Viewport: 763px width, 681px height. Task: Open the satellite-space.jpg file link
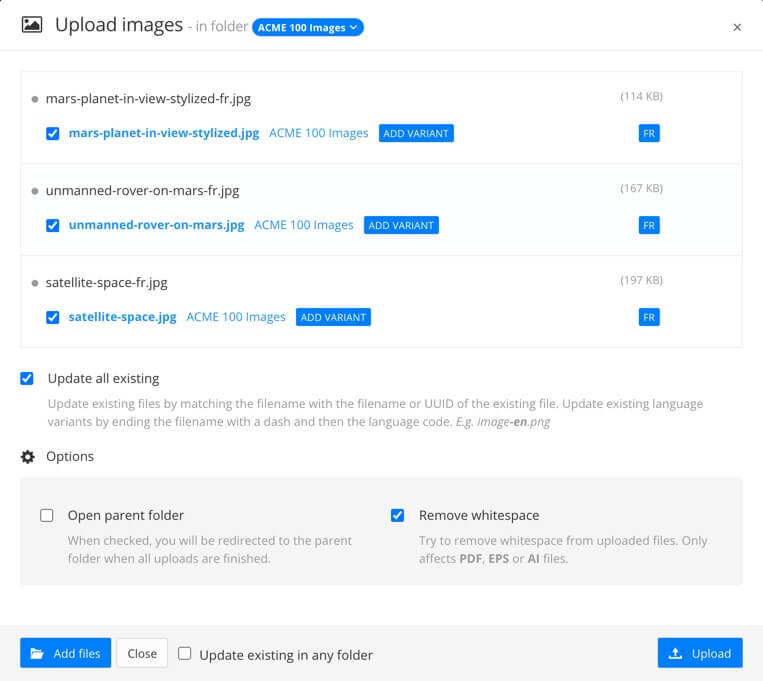[122, 317]
